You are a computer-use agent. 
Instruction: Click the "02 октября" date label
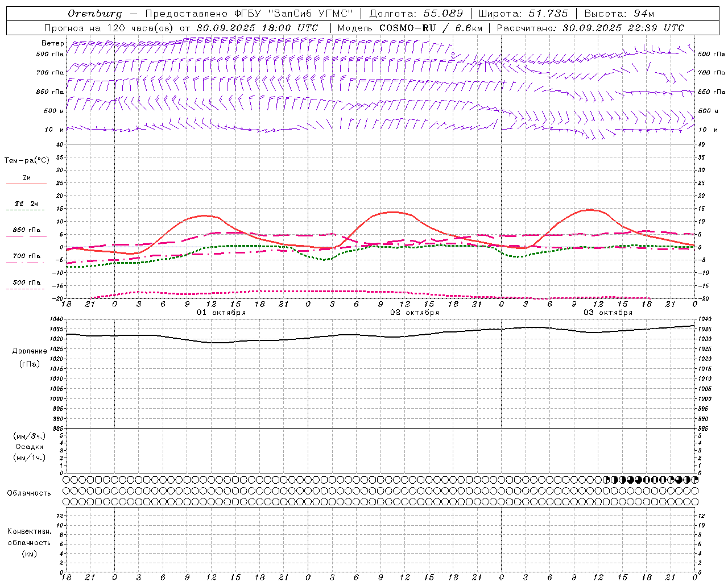click(x=415, y=313)
